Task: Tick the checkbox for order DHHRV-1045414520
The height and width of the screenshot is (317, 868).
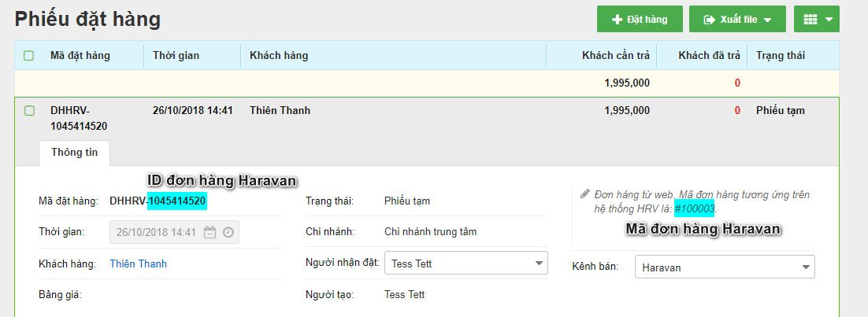Action: pos(29,111)
